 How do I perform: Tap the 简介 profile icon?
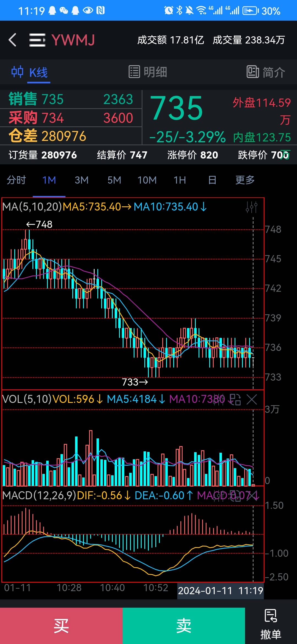point(252,72)
